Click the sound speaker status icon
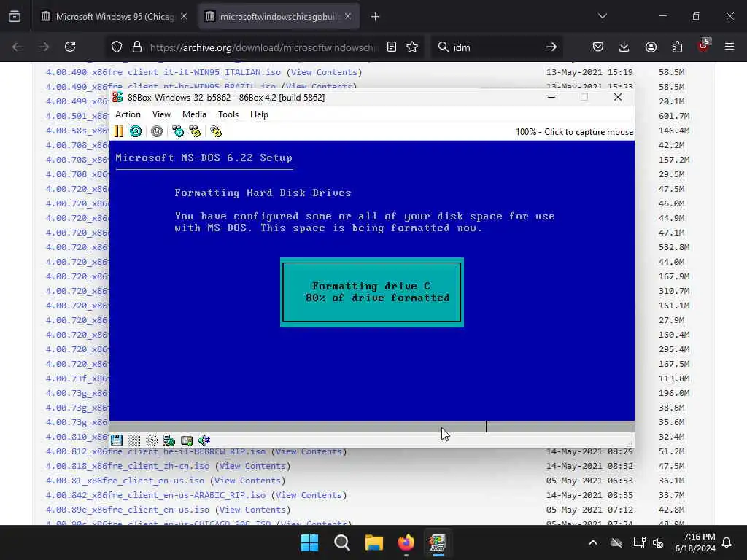 click(x=204, y=440)
